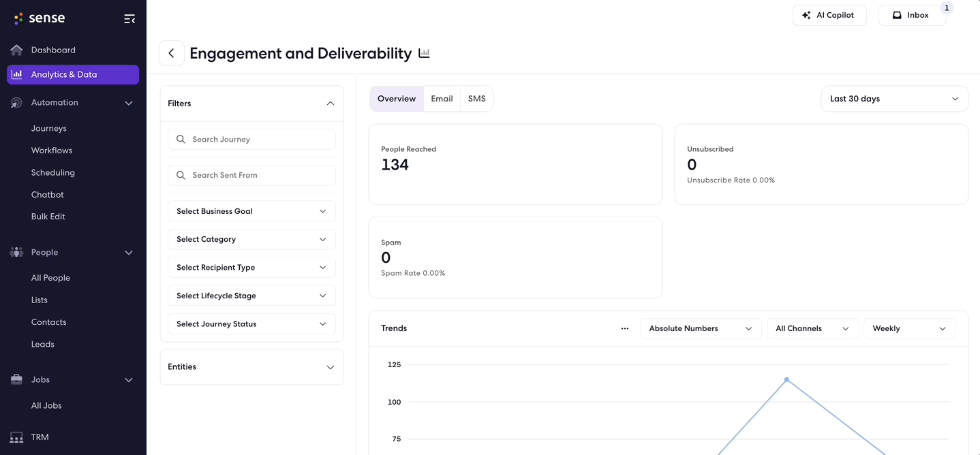Open Select Journey Status dropdown

point(251,324)
